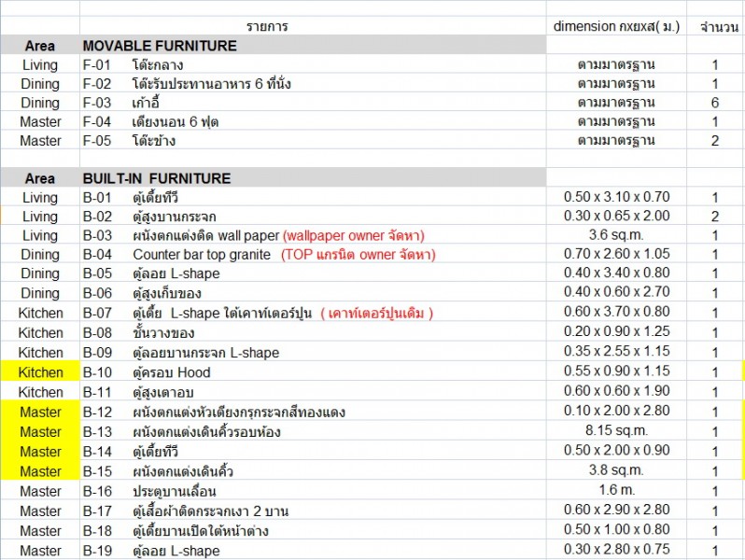The image size is (745, 560).
Task: Select dimension 0.50 x 2.00 x 0.90
Action: pos(616,451)
